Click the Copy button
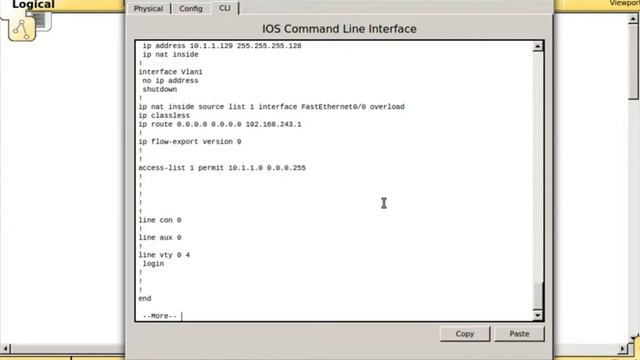The image size is (640, 360). [x=465, y=334]
